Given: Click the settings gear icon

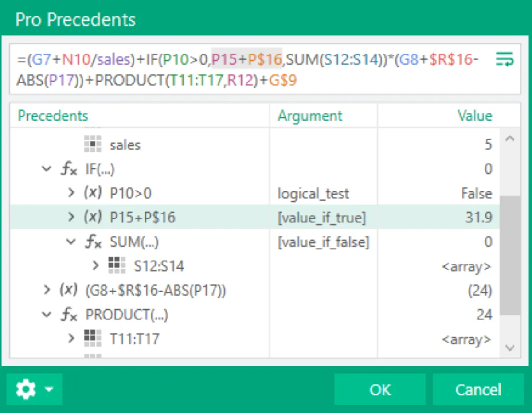Looking at the screenshot, I should 26,390.
